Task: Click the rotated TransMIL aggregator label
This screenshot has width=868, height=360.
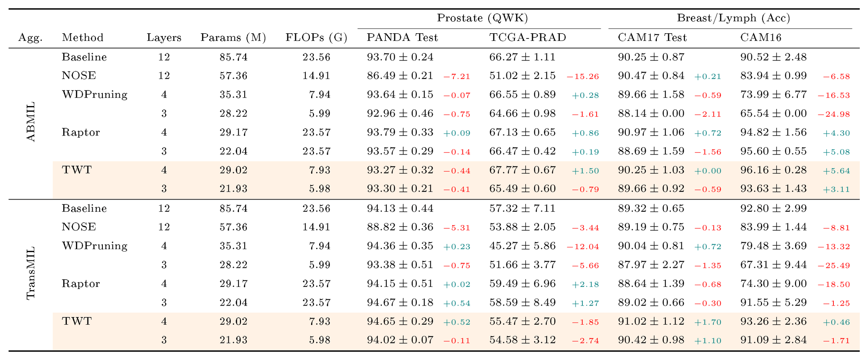Action: (31, 273)
